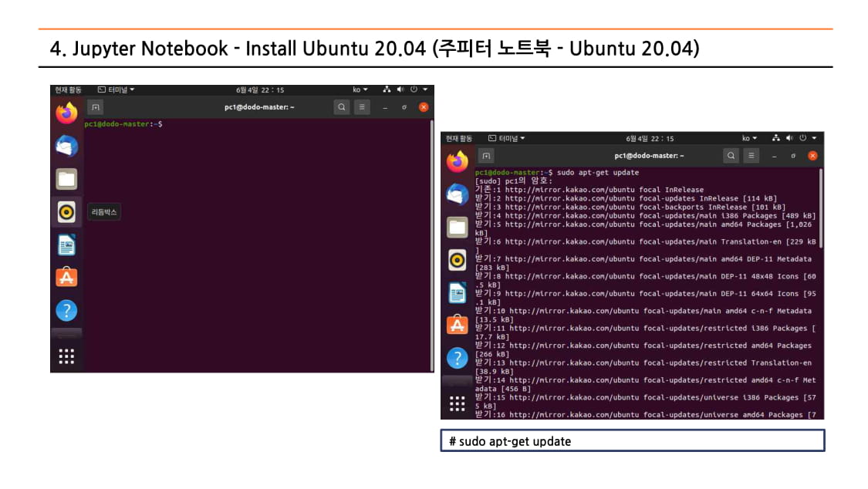The width and height of the screenshot is (868, 489).
Task: Click network icon in right top bar
Action: point(776,138)
